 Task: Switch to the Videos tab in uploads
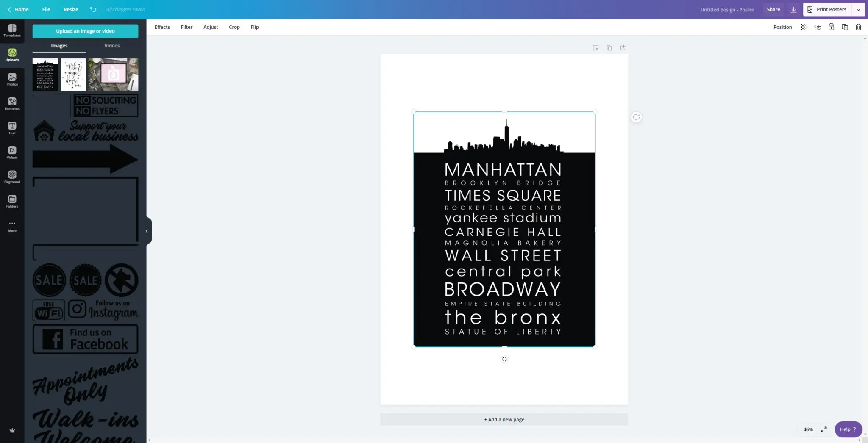click(112, 46)
